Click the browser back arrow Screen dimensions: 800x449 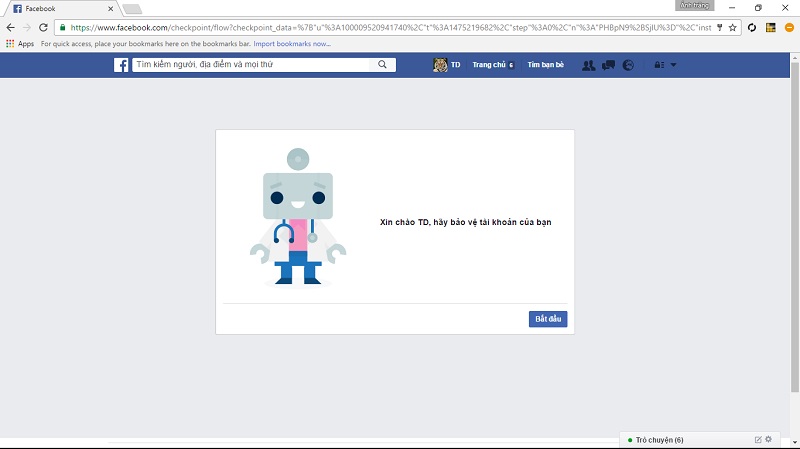[10, 28]
